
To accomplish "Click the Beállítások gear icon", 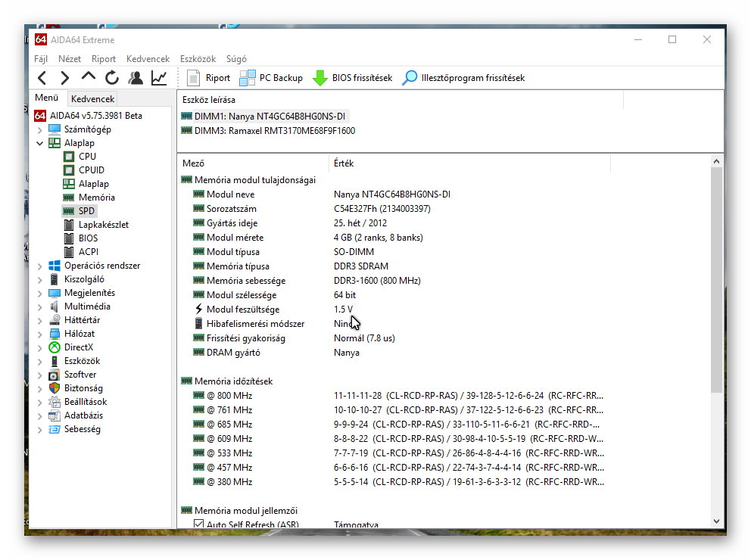I will 55,402.
